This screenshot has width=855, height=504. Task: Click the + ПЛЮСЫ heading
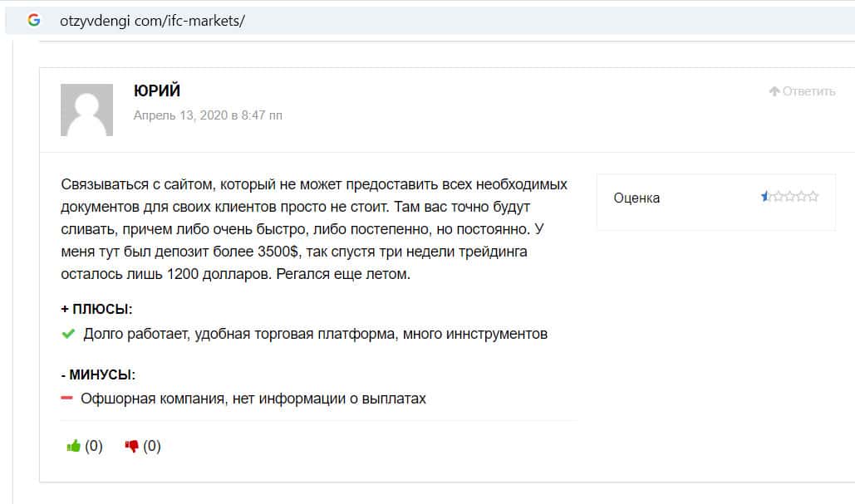tap(96, 310)
